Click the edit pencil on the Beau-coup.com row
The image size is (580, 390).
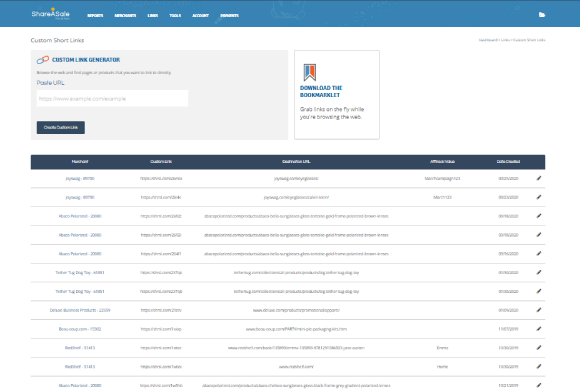(539, 329)
